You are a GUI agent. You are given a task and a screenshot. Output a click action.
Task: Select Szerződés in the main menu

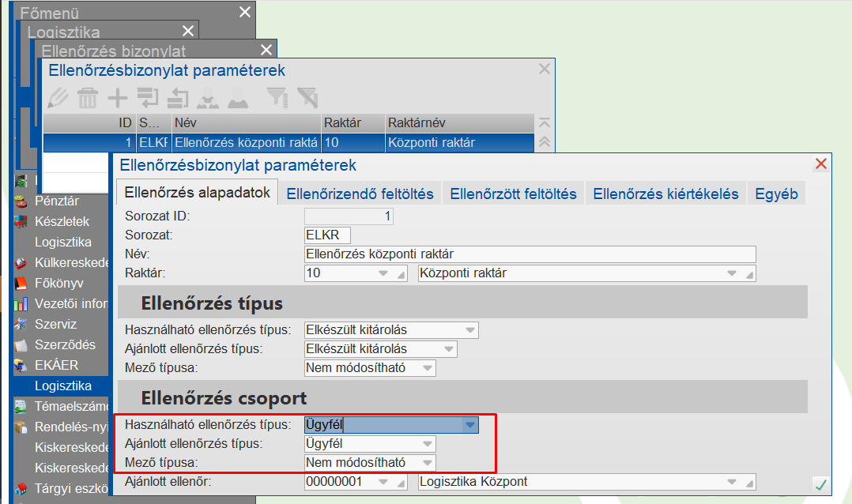pos(65,345)
